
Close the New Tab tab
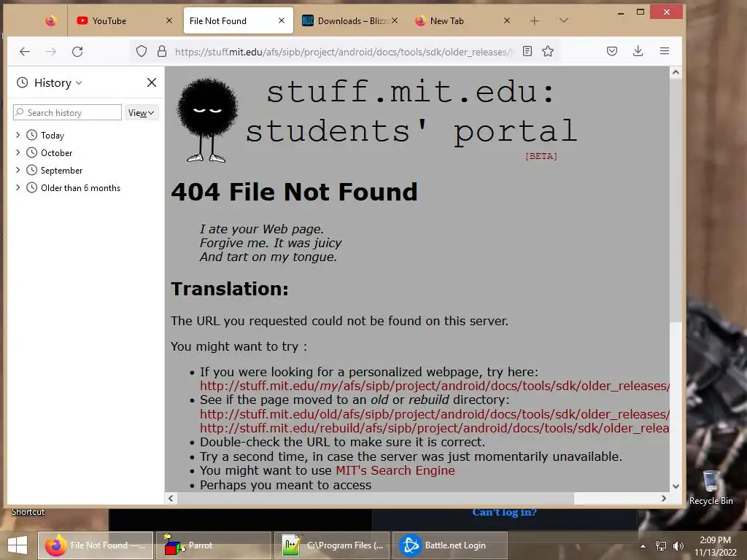tap(507, 20)
